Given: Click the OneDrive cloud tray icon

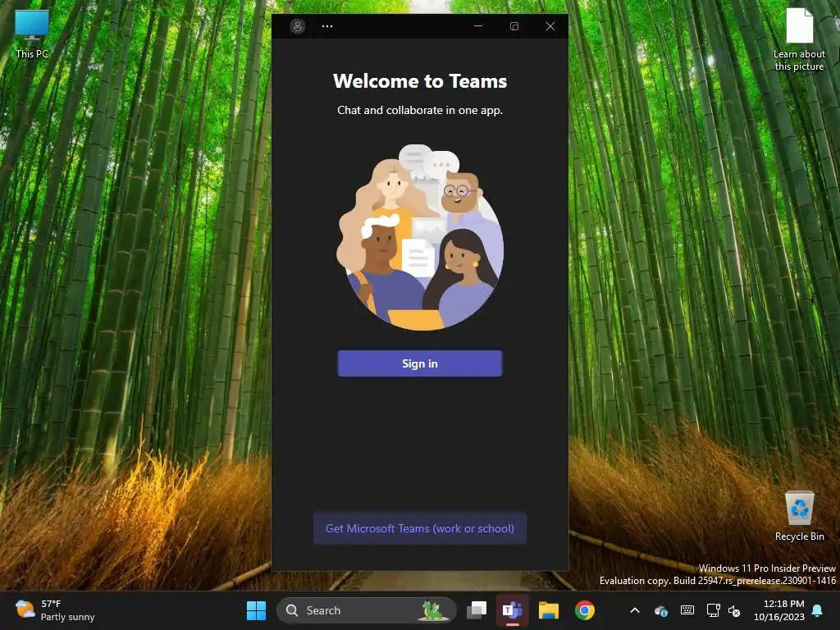Looking at the screenshot, I should pyautogui.click(x=661, y=610).
